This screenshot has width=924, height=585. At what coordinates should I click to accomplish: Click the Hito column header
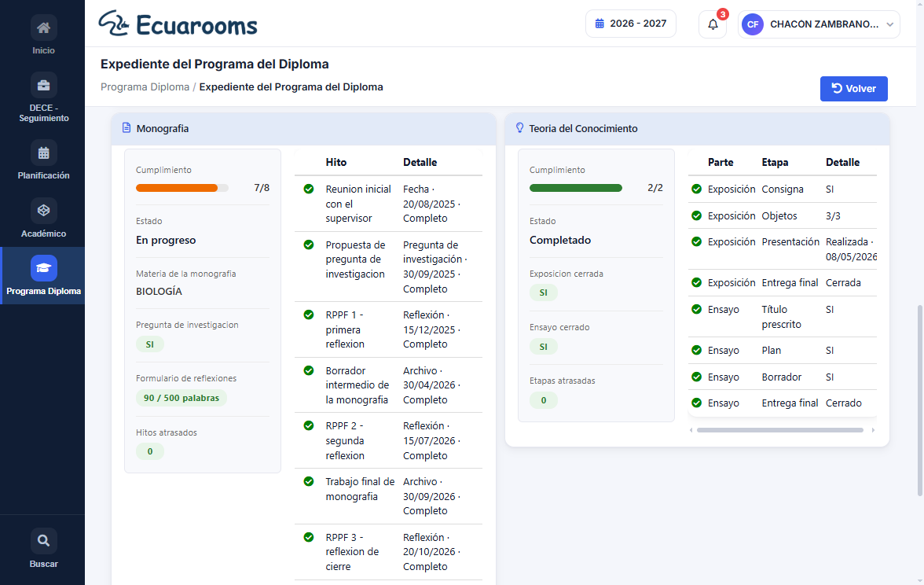(336, 162)
